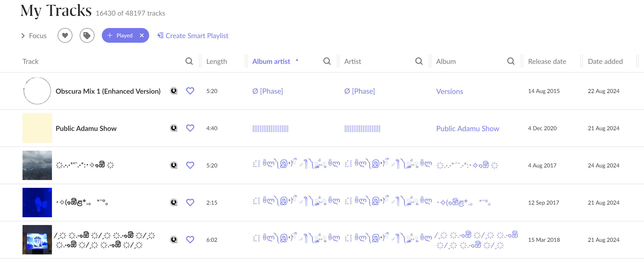Search tracks using the Track column magnifier
The image size is (644, 259).
pos(189,61)
